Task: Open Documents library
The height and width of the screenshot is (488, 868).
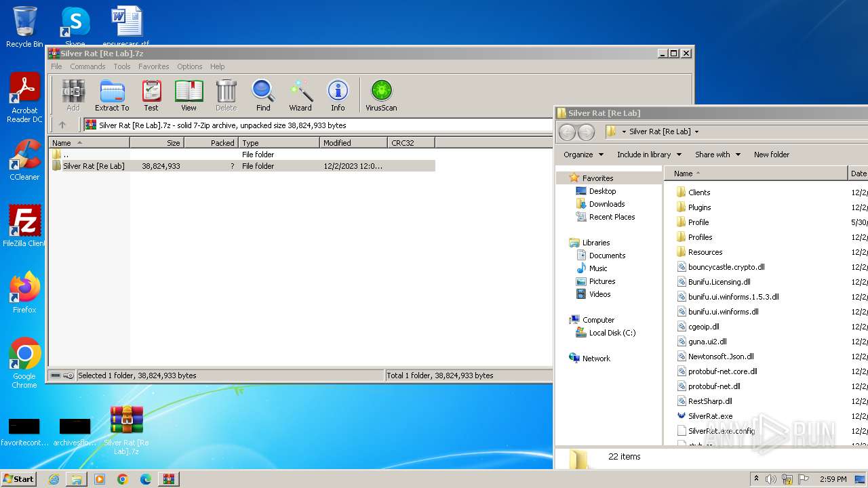Action: coord(607,256)
